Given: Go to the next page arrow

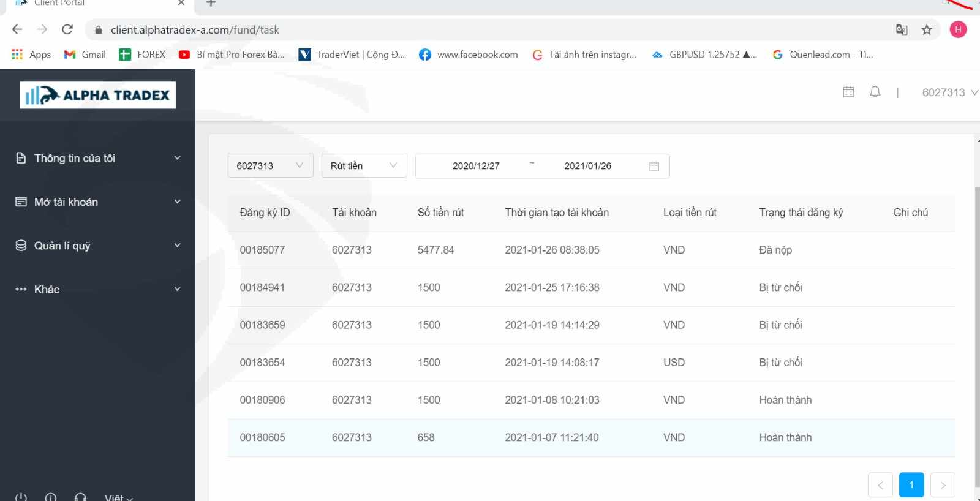Looking at the screenshot, I should [943, 485].
